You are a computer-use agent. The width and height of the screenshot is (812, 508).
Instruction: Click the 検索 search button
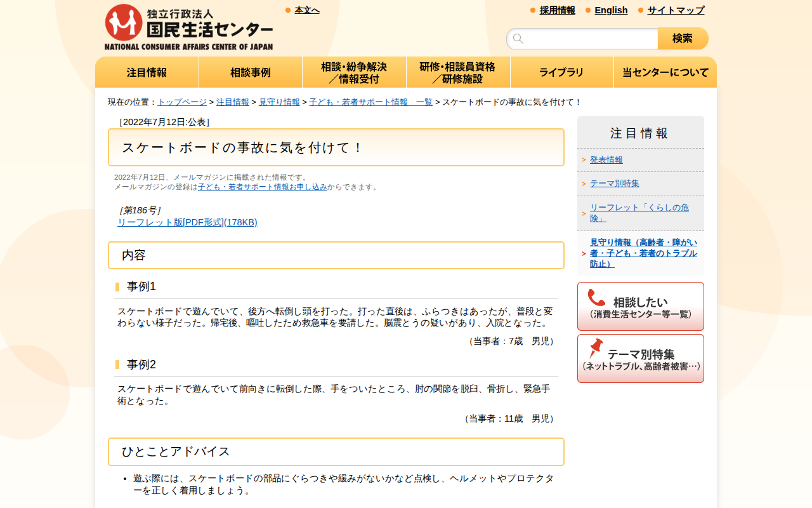683,39
